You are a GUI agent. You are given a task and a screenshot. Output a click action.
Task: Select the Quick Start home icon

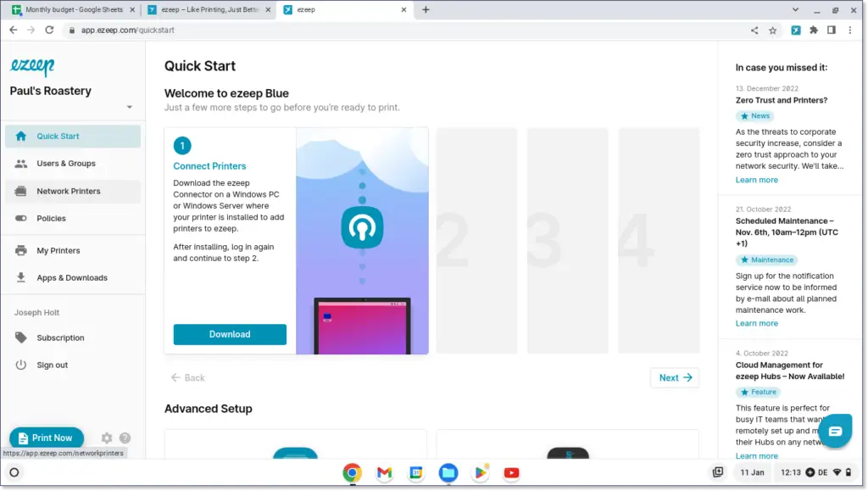coord(19,136)
